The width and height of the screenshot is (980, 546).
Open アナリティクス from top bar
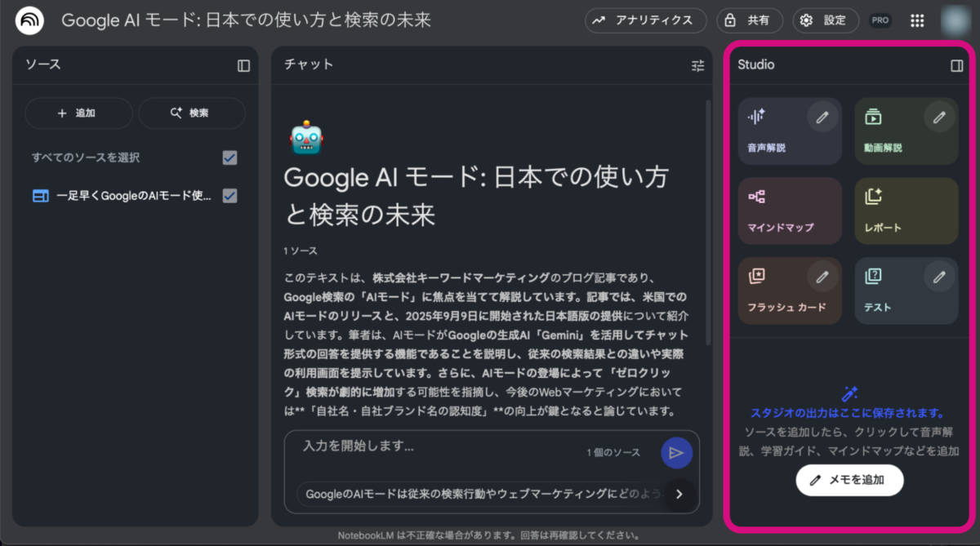(645, 20)
